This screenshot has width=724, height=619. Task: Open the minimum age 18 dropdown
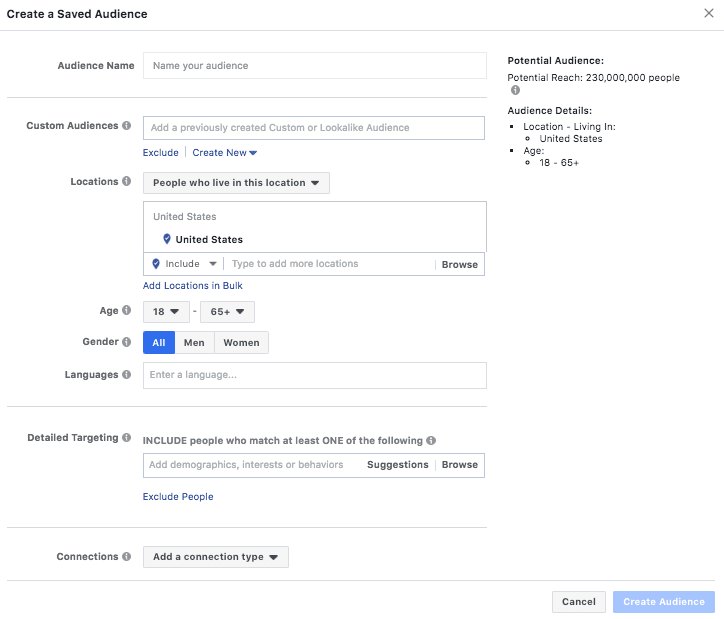click(x=166, y=312)
